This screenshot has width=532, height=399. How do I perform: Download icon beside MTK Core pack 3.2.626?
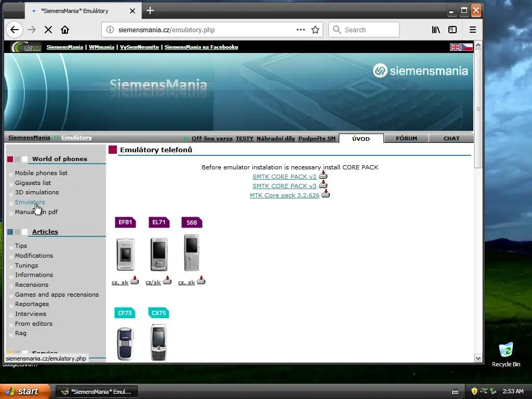pyautogui.click(x=326, y=194)
